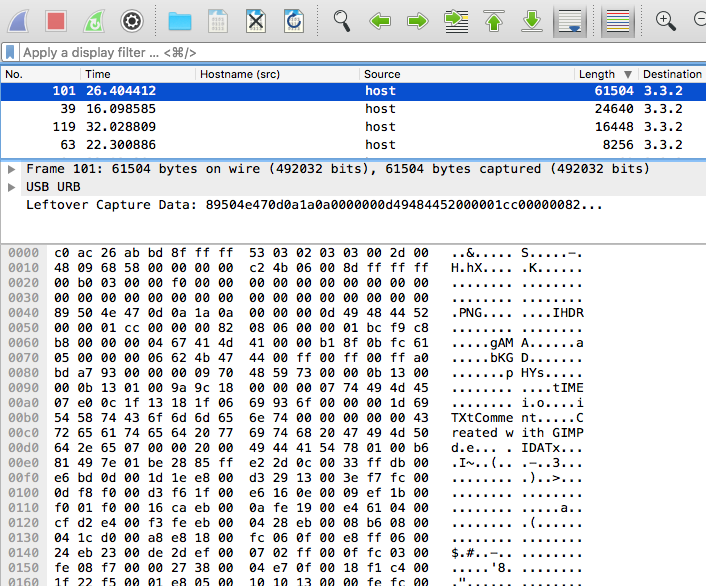Expand the USB URB details tree
The image size is (706, 586).
pos(12,187)
